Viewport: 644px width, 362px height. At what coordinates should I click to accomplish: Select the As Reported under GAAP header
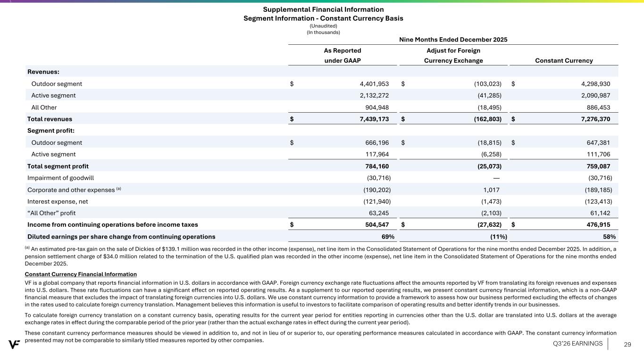[x=342, y=55]
